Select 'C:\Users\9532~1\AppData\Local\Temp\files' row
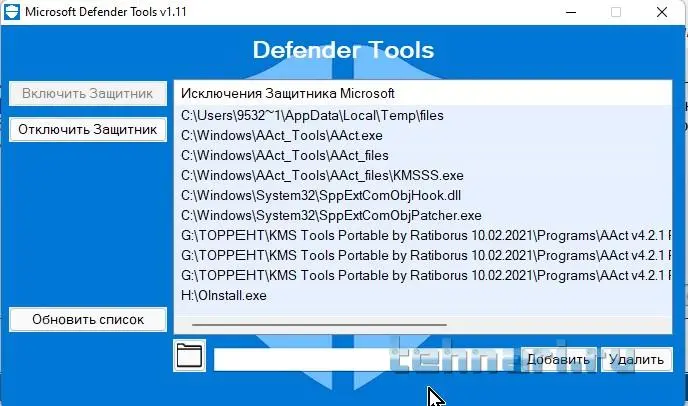This screenshot has width=688, height=406. tap(423, 115)
